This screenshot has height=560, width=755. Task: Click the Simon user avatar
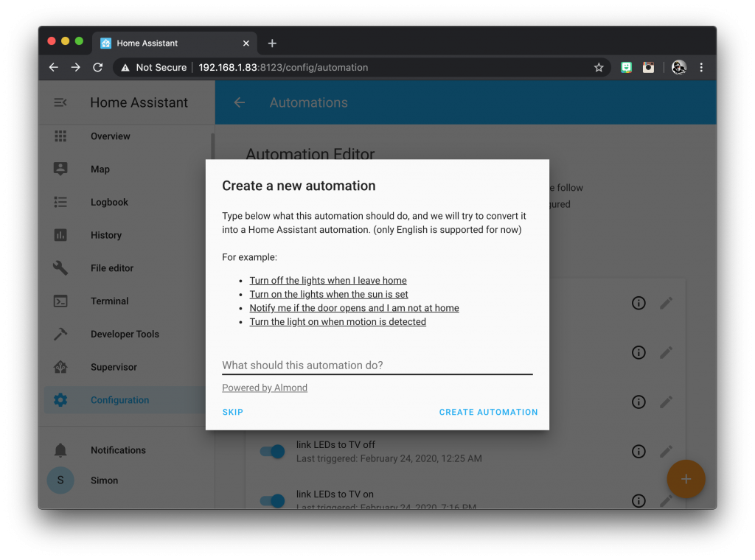60,480
